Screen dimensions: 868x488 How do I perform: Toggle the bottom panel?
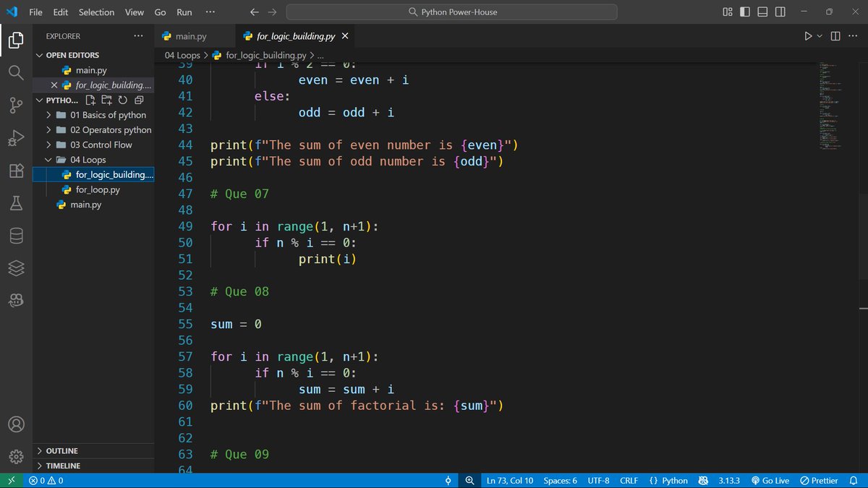click(763, 12)
